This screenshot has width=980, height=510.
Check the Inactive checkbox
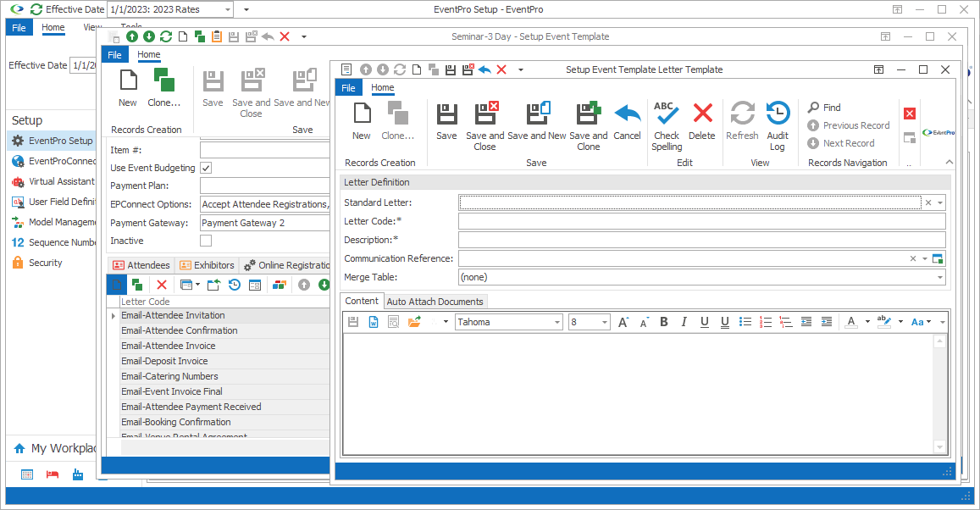click(x=206, y=241)
